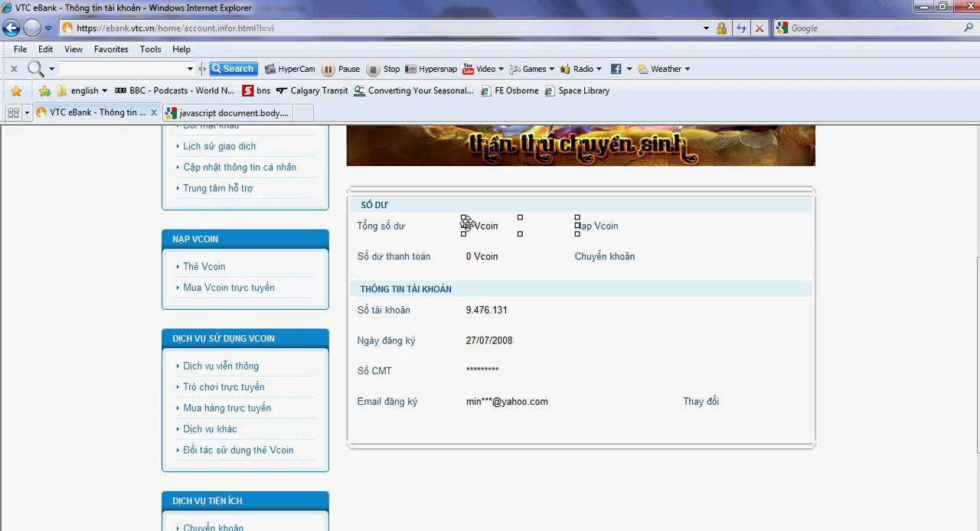Image resolution: width=980 pixels, height=531 pixels.
Task: Open a new blank tab
Action: pyautogui.click(x=303, y=112)
